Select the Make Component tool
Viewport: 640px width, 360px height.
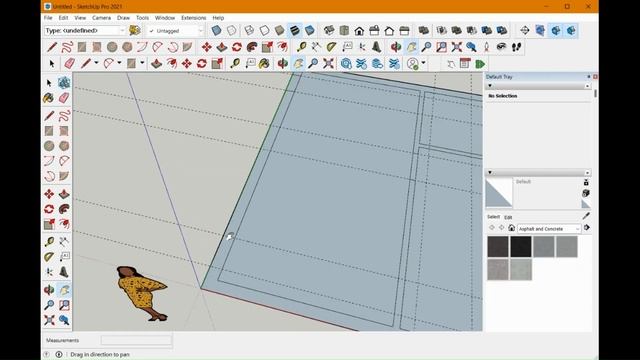click(x=64, y=83)
